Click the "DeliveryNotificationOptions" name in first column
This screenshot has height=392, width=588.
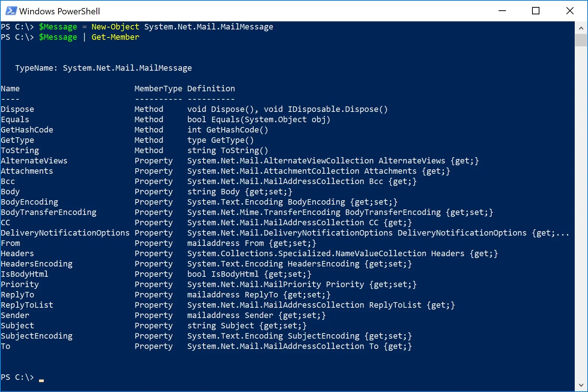[x=65, y=233]
